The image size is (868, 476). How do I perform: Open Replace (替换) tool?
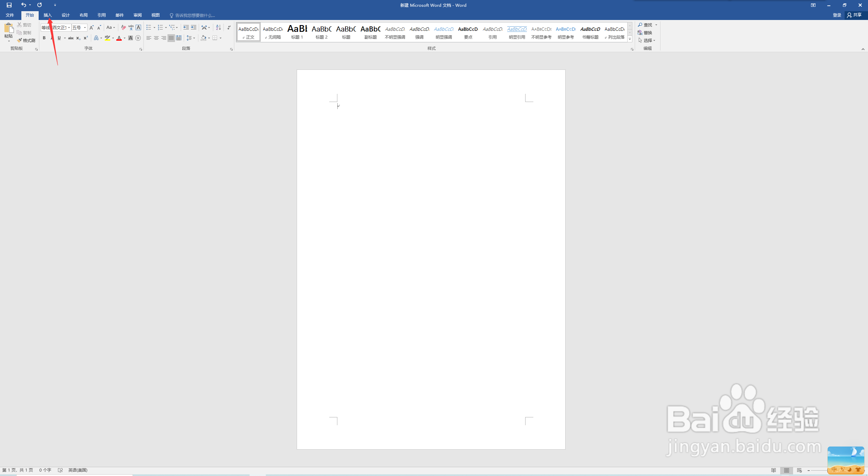(645, 33)
